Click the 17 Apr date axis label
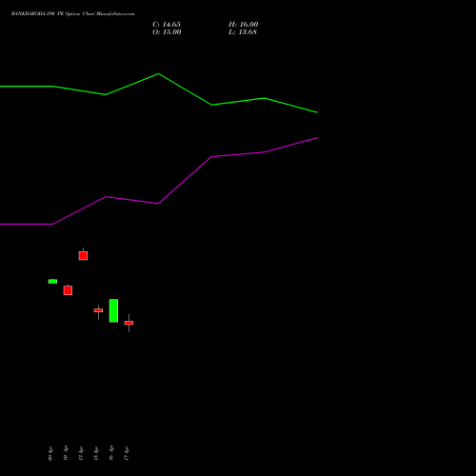 coord(127,454)
